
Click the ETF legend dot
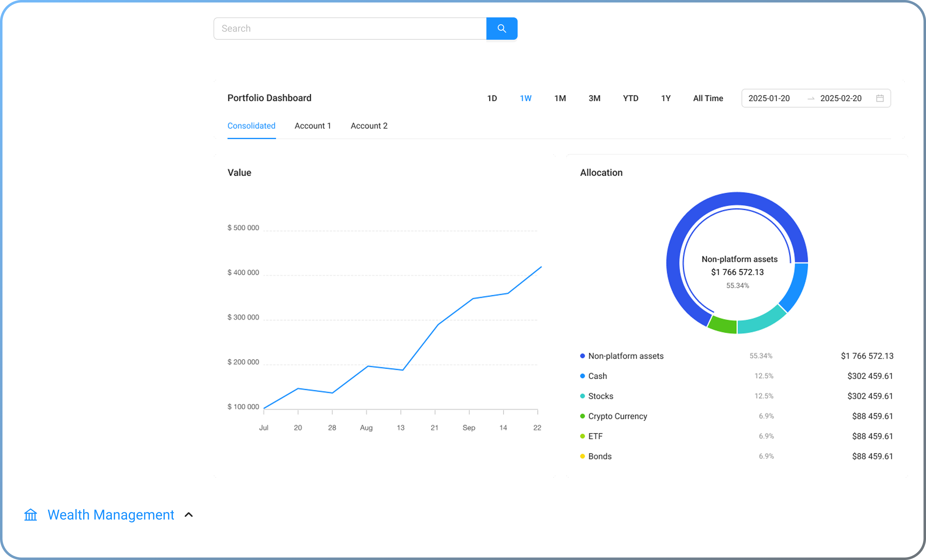(x=582, y=436)
